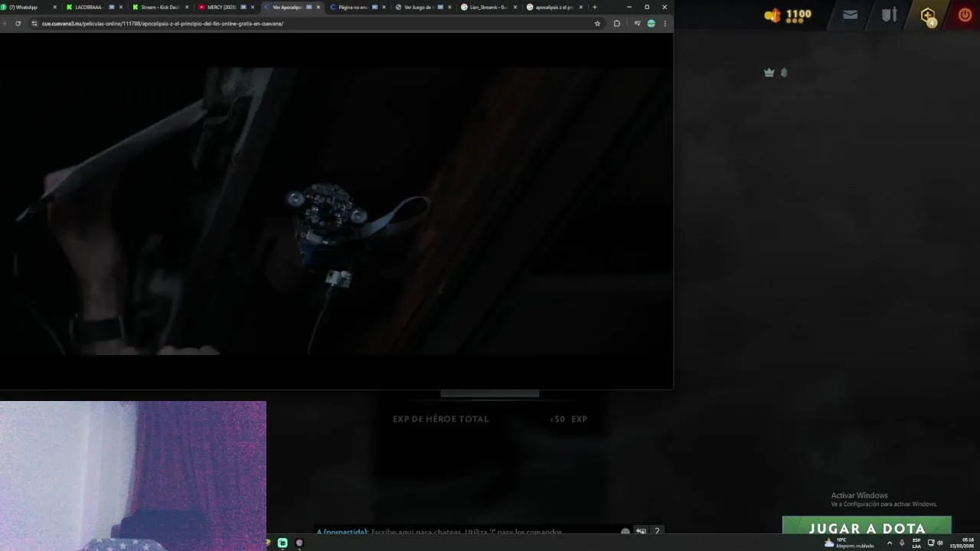Click the crown icon in Dota panel
Viewport: 980px width, 551px height.
tap(769, 73)
